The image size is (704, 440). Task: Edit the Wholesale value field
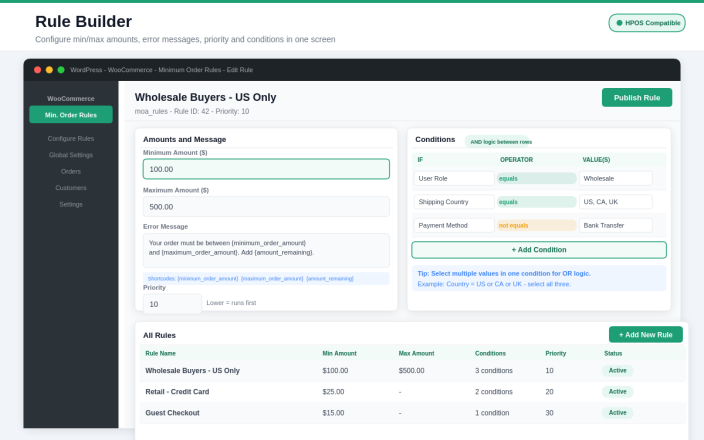pyautogui.click(x=616, y=178)
